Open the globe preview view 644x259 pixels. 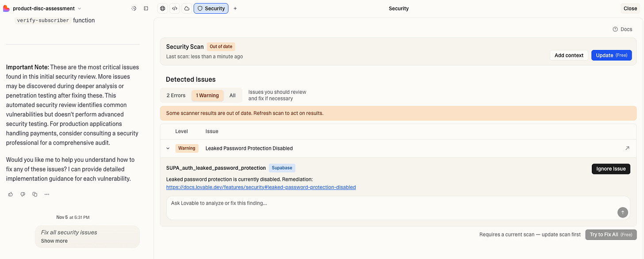163,8
